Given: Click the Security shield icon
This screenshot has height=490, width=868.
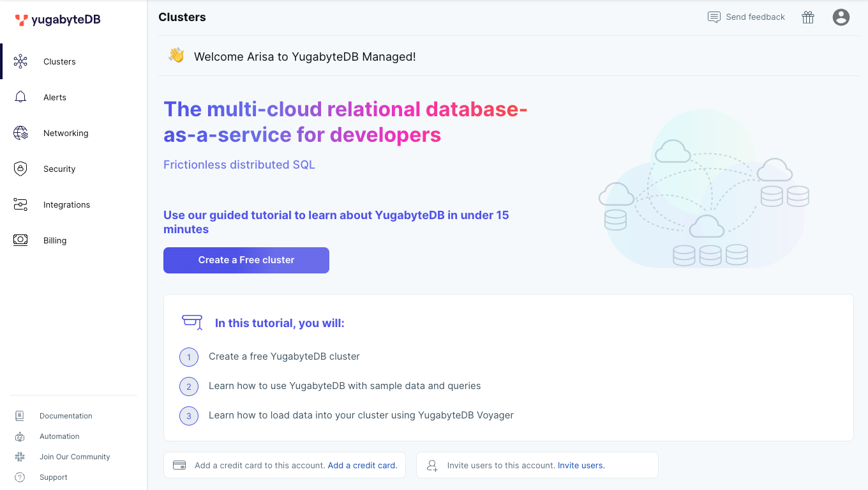Looking at the screenshot, I should point(20,169).
